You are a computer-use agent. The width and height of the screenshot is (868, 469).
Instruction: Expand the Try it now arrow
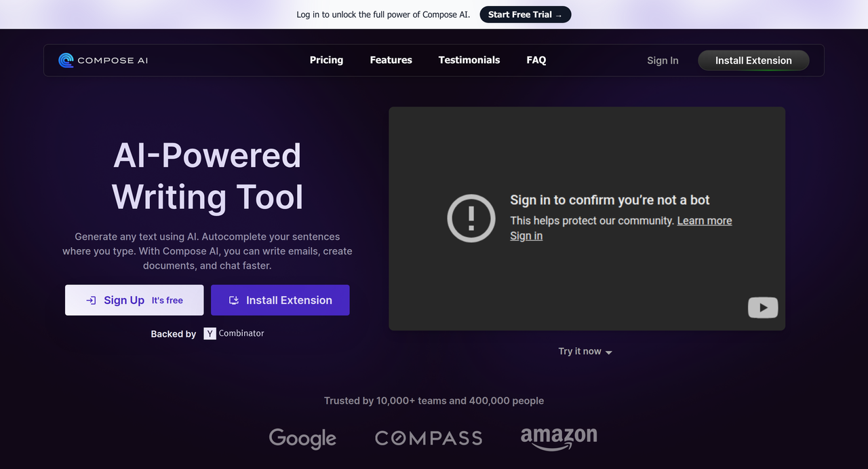point(608,352)
